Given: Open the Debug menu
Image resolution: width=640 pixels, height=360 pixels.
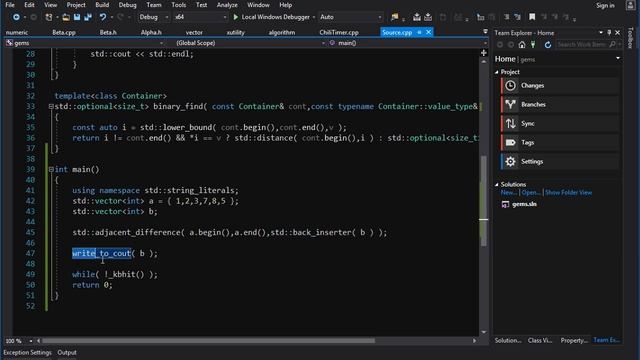Looking at the screenshot, I should [x=127, y=5].
